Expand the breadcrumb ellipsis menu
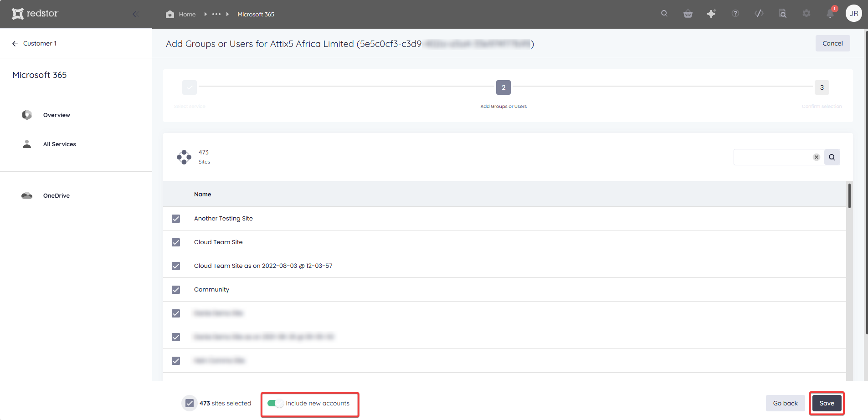The height and width of the screenshot is (420, 868). [216, 14]
